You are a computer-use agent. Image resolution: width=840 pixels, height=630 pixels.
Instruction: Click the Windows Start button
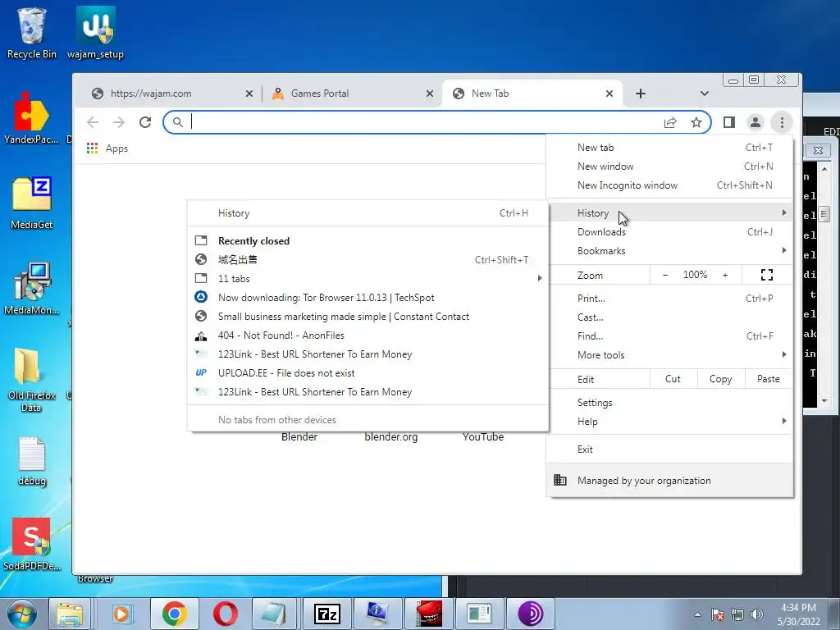[21, 614]
